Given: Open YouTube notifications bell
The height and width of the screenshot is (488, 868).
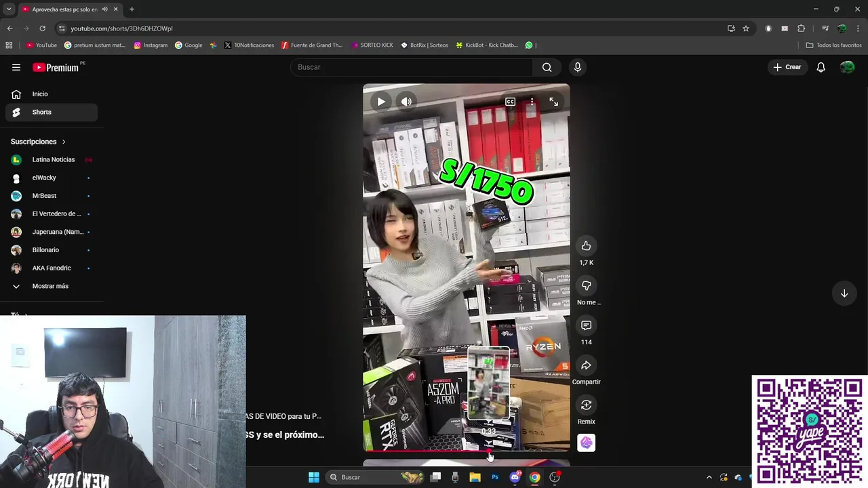Looking at the screenshot, I should (821, 67).
